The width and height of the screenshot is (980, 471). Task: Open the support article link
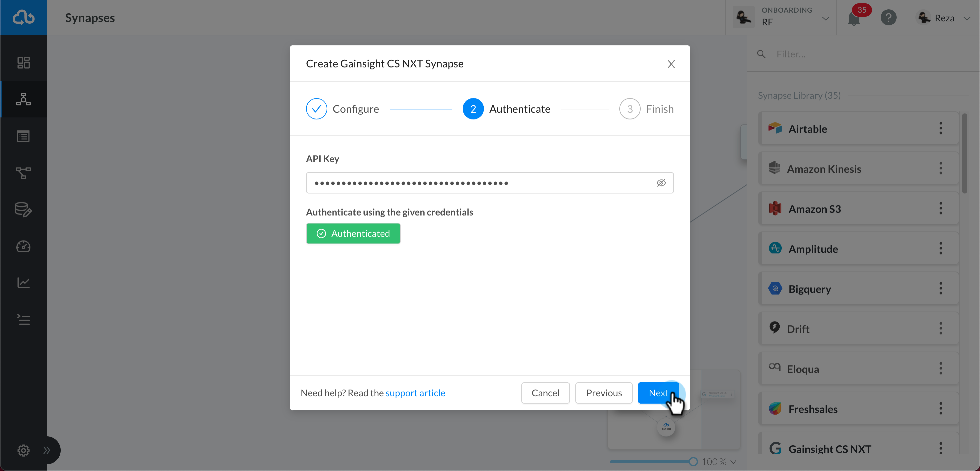click(x=415, y=393)
